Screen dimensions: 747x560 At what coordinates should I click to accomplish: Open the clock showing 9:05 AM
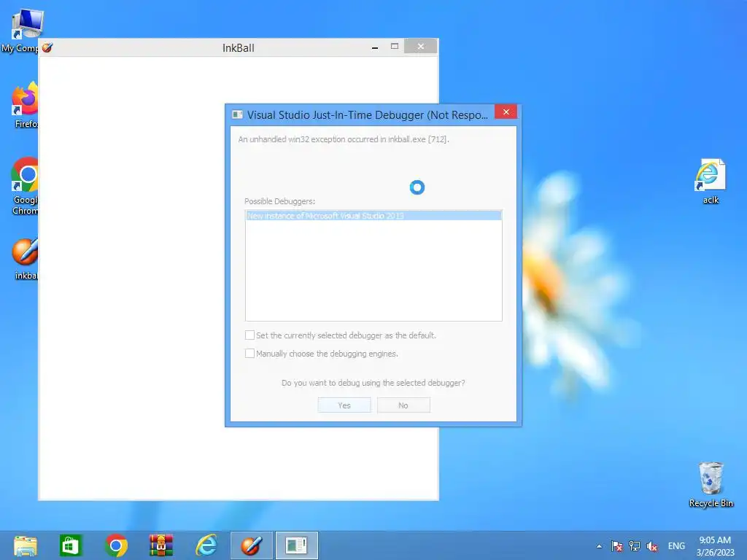[715, 546]
